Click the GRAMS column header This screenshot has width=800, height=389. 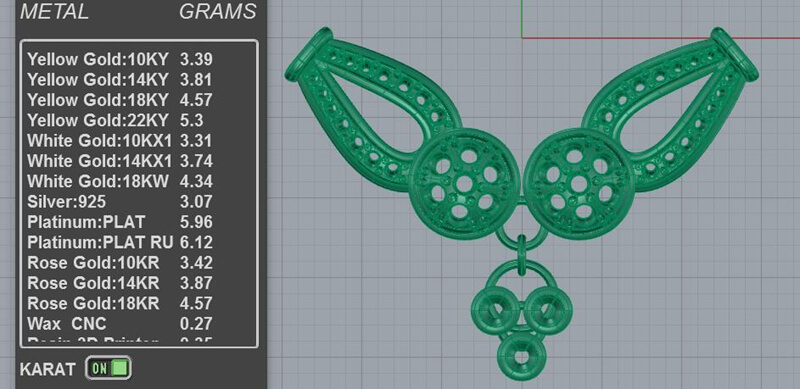click(217, 12)
